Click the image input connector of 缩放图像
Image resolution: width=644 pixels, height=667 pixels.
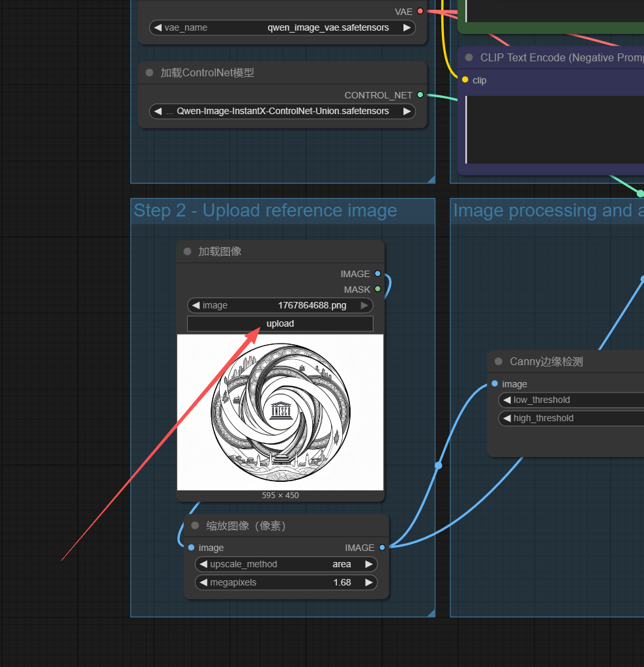click(x=192, y=548)
